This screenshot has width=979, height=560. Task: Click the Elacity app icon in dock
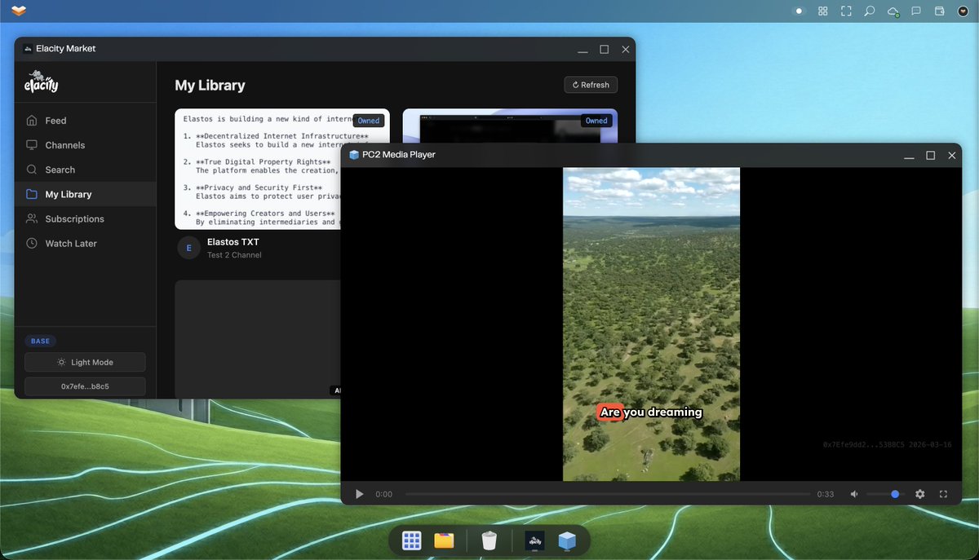(534, 540)
